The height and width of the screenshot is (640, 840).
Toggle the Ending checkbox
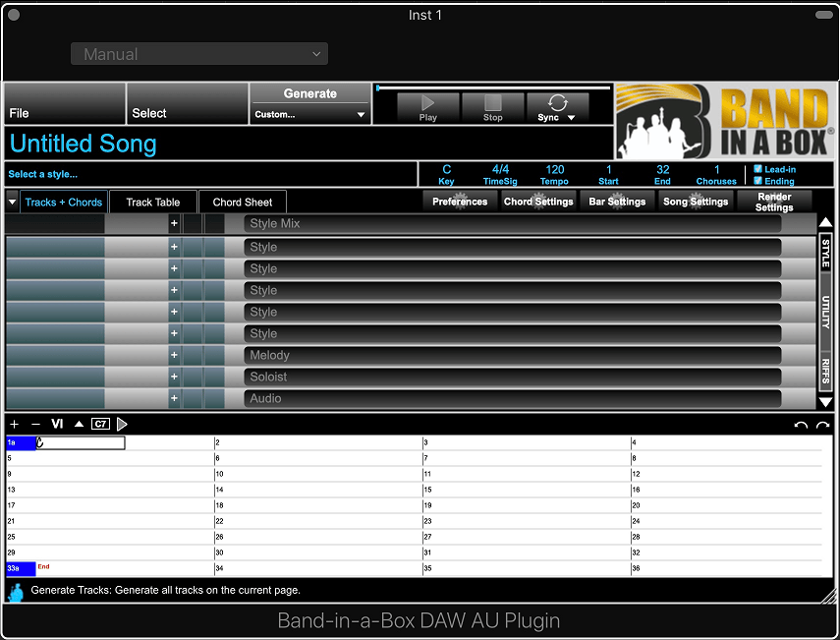click(757, 181)
